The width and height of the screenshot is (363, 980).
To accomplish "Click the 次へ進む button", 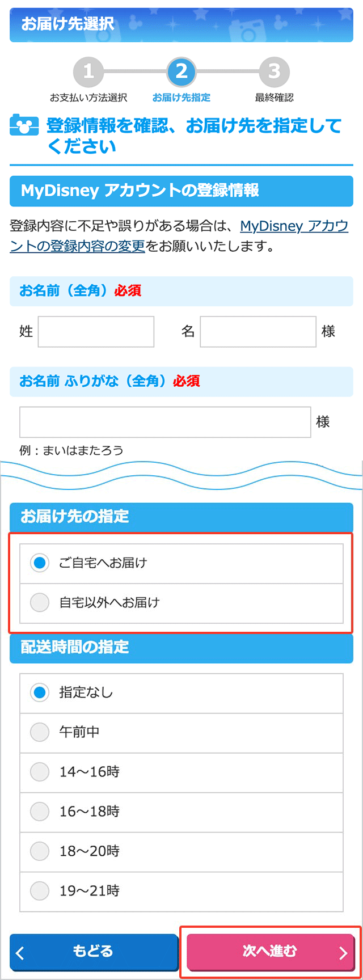I will [271, 952].
